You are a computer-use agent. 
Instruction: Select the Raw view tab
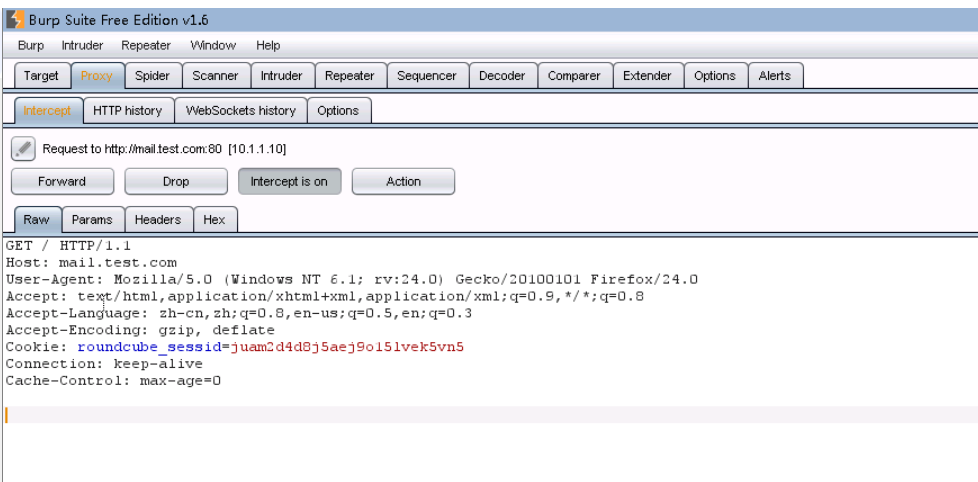[37, 219]
